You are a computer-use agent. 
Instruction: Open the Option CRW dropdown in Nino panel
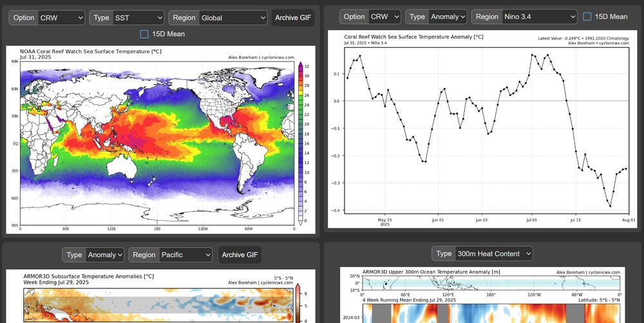click(x=370, y=17)
